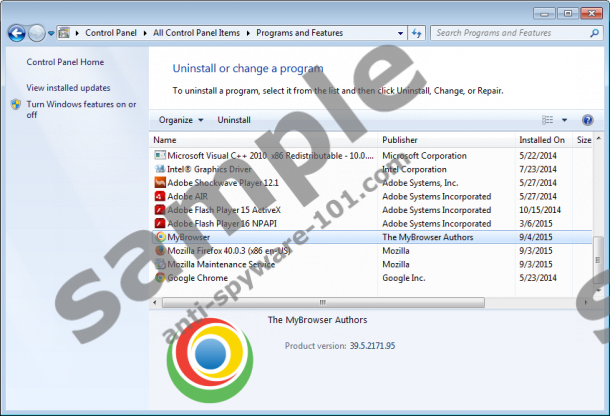Click the large MyBrowser logo thumbnail
The height and width of the screenshot is (416, 610).
pos(209,361)
